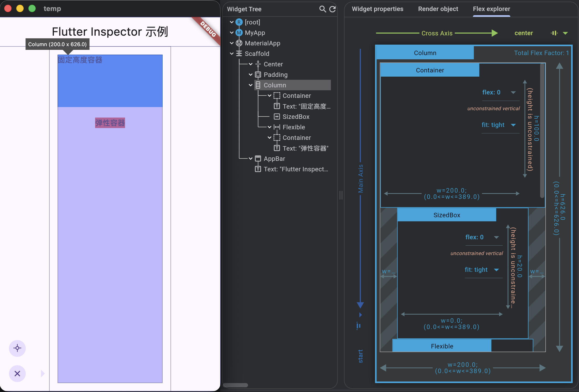This screenshot has width=579, height=392.
Task: Click the blue 固定高度容器 container in app
Action: [110, 81]
